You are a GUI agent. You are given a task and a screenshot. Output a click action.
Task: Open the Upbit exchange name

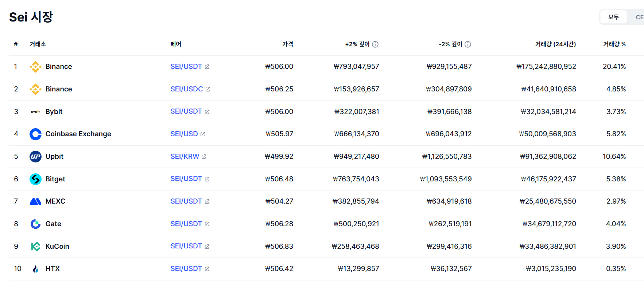click(x=54, y=157)
